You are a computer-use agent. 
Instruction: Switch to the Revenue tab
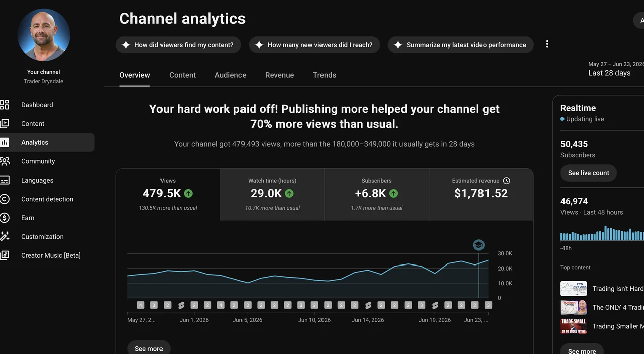pos(280,75)
